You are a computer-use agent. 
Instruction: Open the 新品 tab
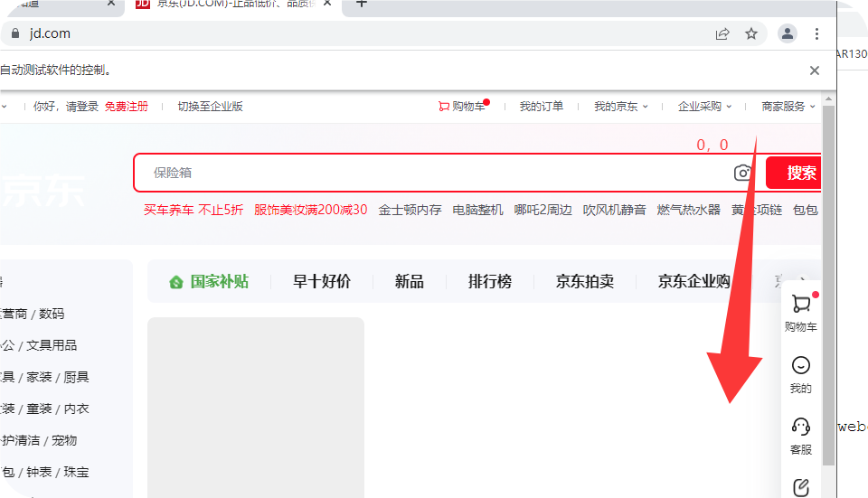[409, 282]
